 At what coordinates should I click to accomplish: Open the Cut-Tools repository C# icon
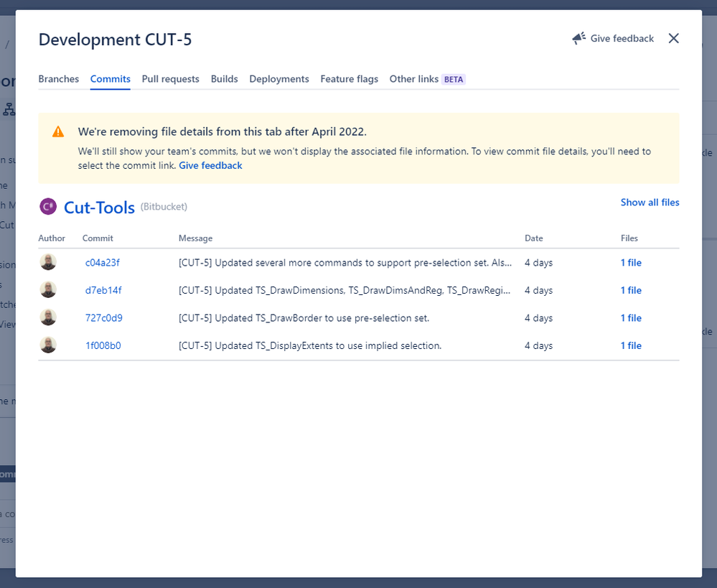click(48, 207)
